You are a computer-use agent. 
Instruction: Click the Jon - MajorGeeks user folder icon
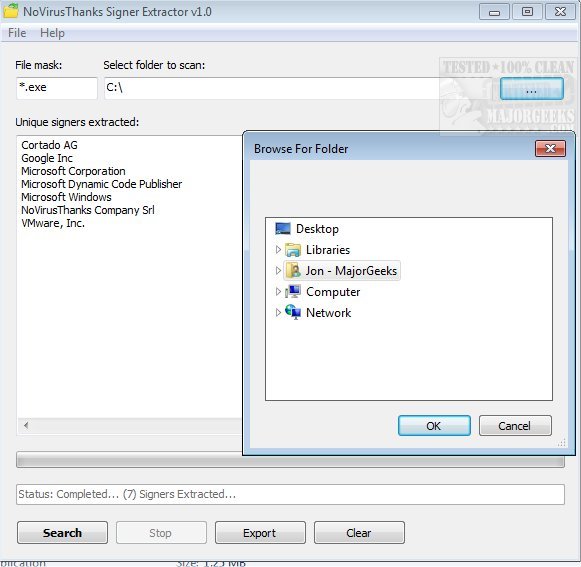(293, 271)
